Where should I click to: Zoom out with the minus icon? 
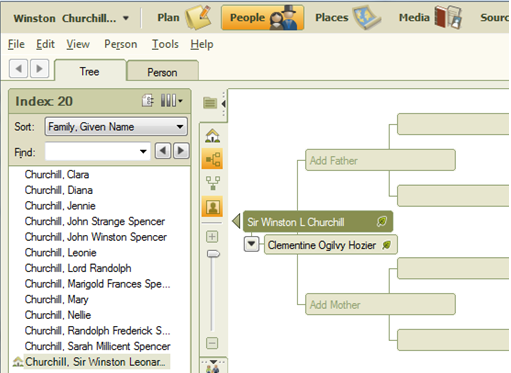click(x=212, y=343)
